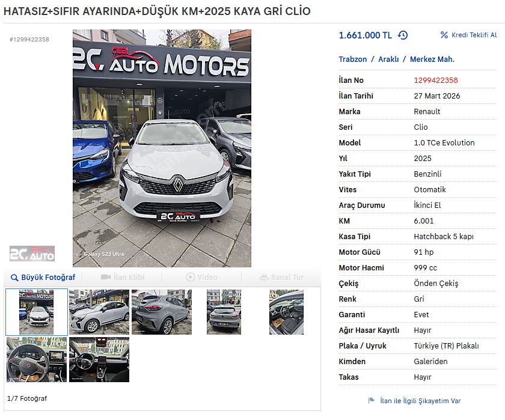Screen dimensions: 505x420
Task: Click the Araç Durumu value İkinci El
Action: coord(427,205)
